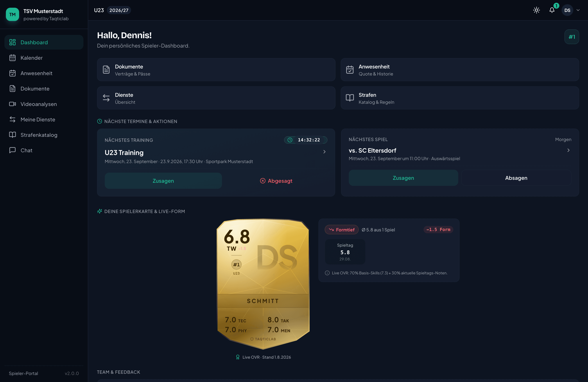This screenshot has width=588, height=382.
Task: Click the Anwesenheit card calendar-check icon
Action: [350, 70]
